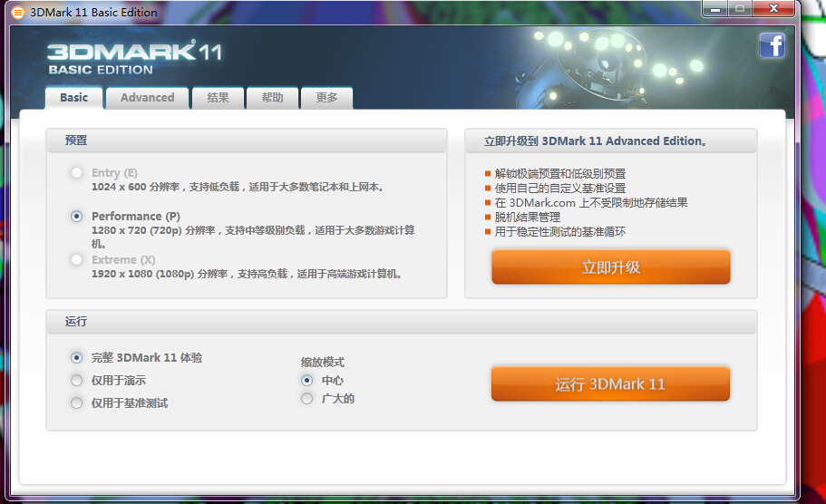This screenshot has width=826, height=504.
Task: Switch to the Basic tab
Action: coord(73,98)
